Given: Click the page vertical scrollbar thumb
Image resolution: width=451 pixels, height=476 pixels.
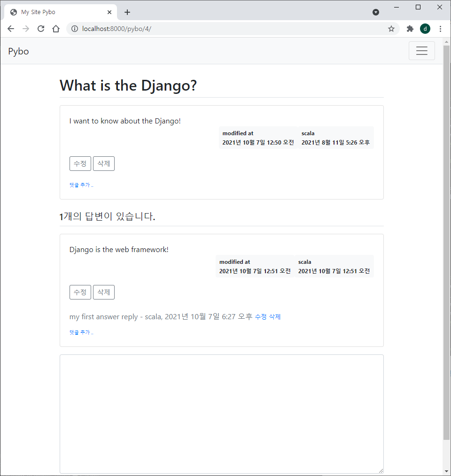Looking at the screenshot, I should coord(446,243).
